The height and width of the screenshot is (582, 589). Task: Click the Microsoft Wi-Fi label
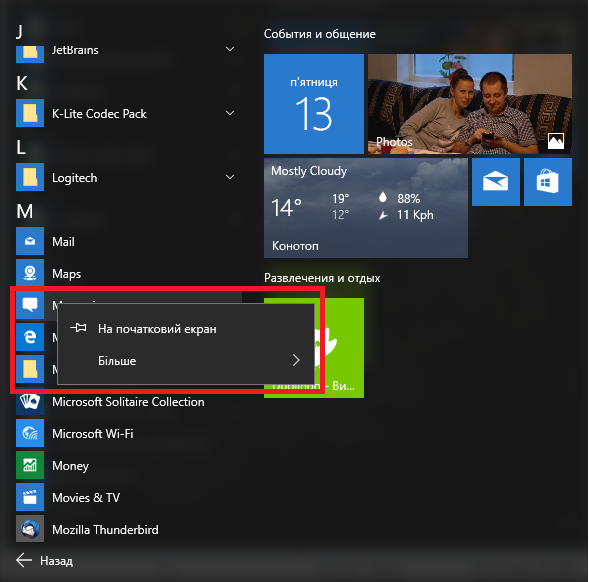click(93, 434)
